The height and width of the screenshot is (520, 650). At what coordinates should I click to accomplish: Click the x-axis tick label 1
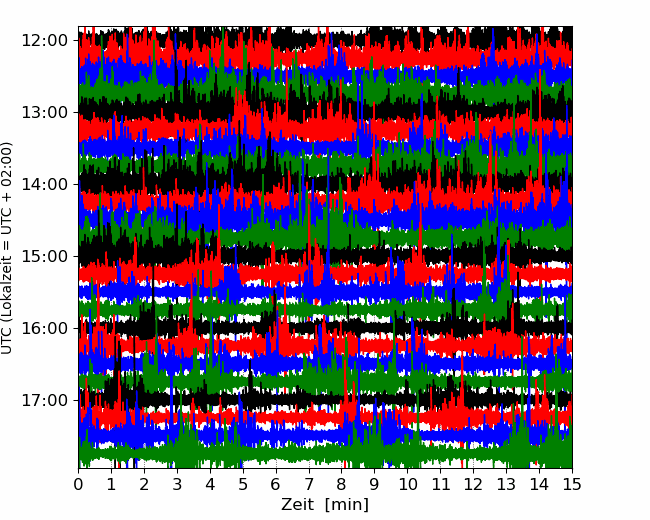111,484
